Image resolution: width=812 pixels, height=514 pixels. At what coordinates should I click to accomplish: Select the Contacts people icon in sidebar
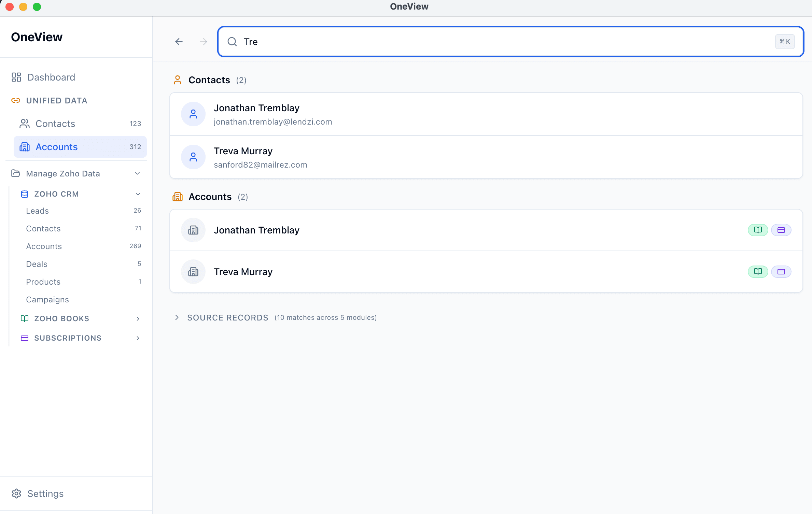[24, 124]
